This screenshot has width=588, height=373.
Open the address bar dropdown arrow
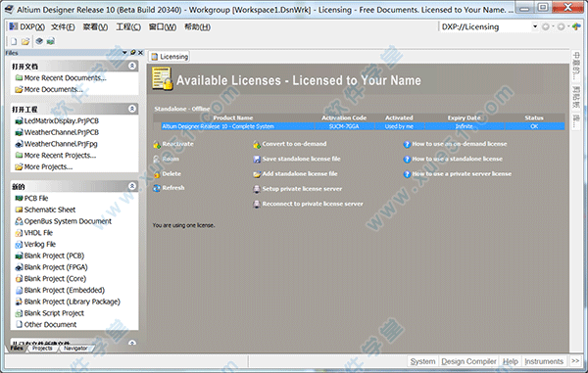[x=535, y=26]
